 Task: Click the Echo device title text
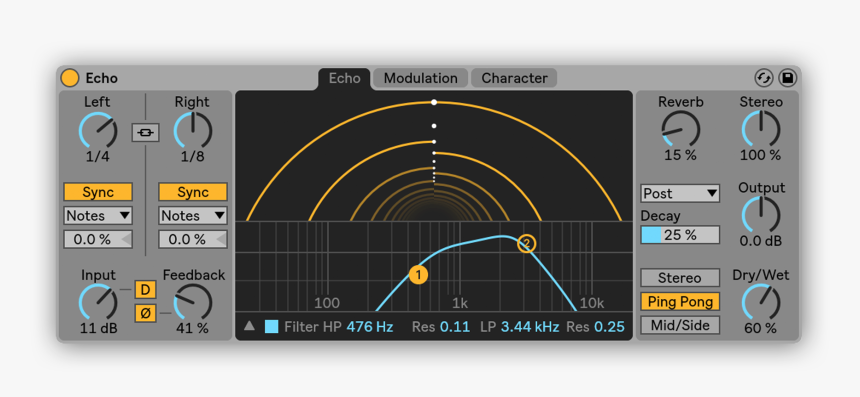pos(101,78)
